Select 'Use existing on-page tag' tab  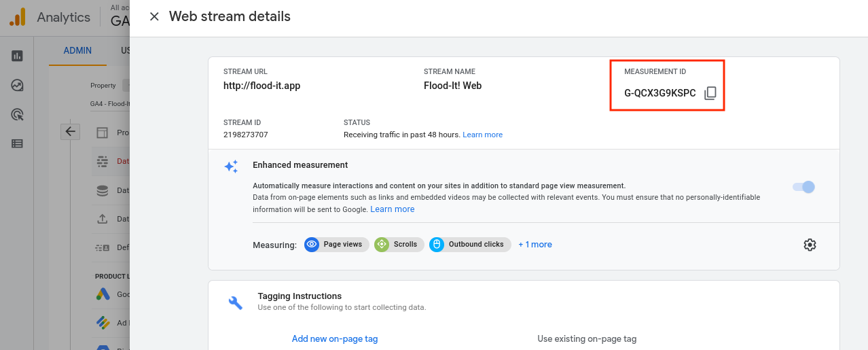click(587, 338)
